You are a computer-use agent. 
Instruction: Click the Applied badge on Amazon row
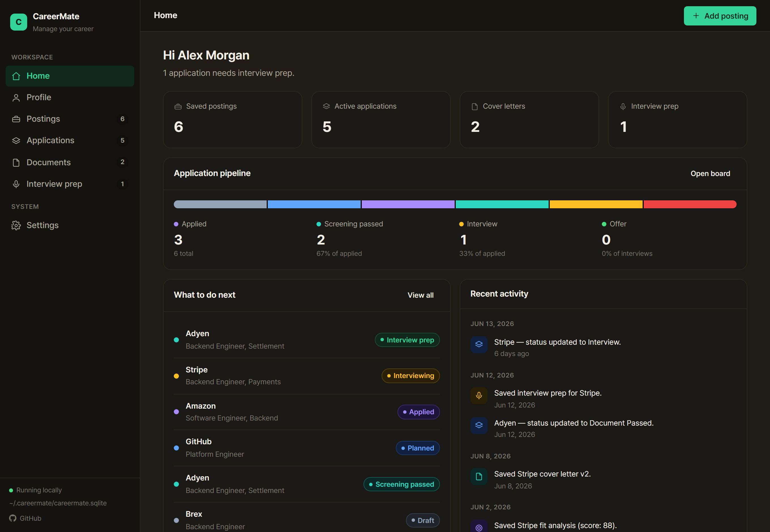point(418,412)
